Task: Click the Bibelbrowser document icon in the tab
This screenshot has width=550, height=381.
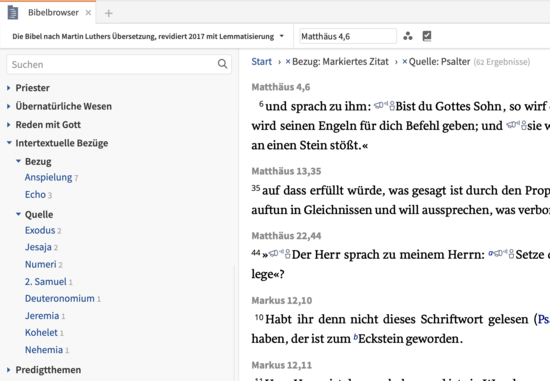Action: click(13, 12)
